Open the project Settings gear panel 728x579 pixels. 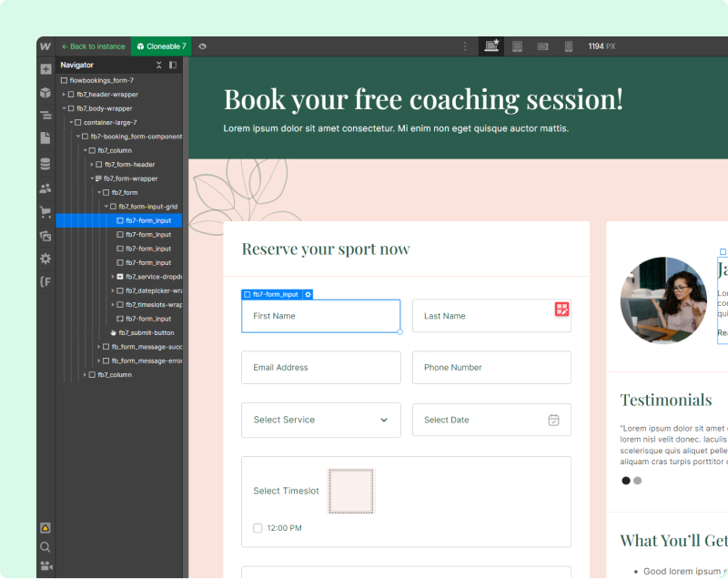click(45, 258)
